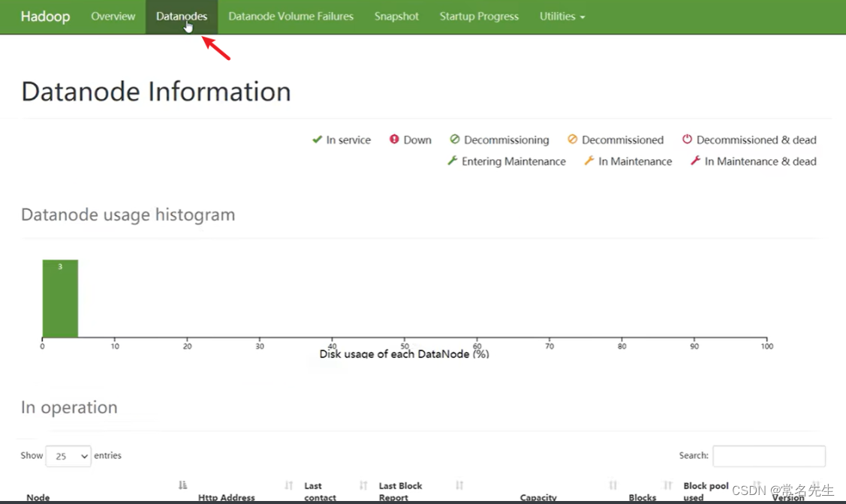Click the 'In Maintenance & dead' legend text
The width and height of the screenshot is (846, 504).
[760, 161]
